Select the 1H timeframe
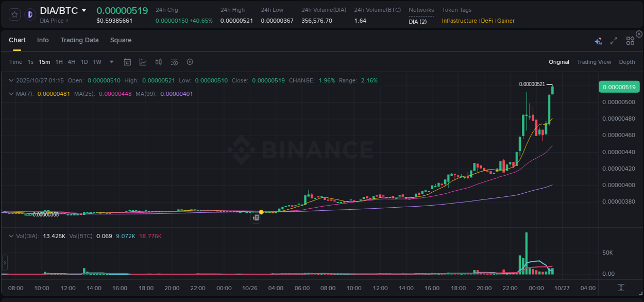Image resolution: width=644 pixels, height=302 pixels. (x=60, y=62)
